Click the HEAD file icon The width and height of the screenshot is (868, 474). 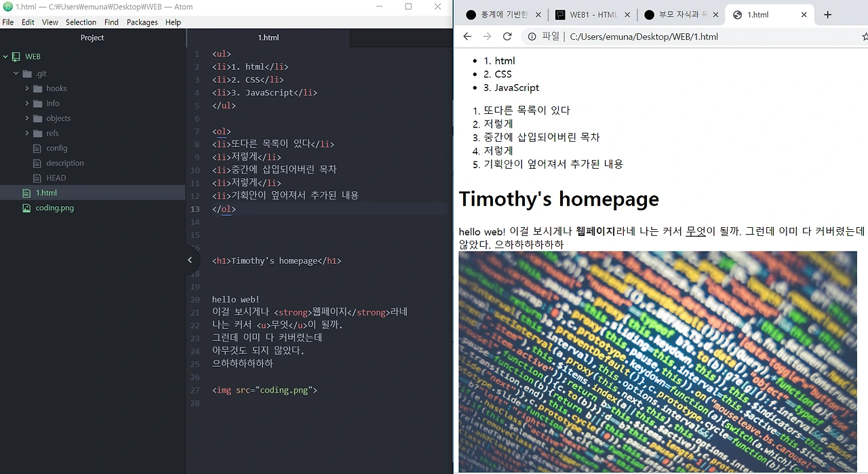tap(38, 178)
